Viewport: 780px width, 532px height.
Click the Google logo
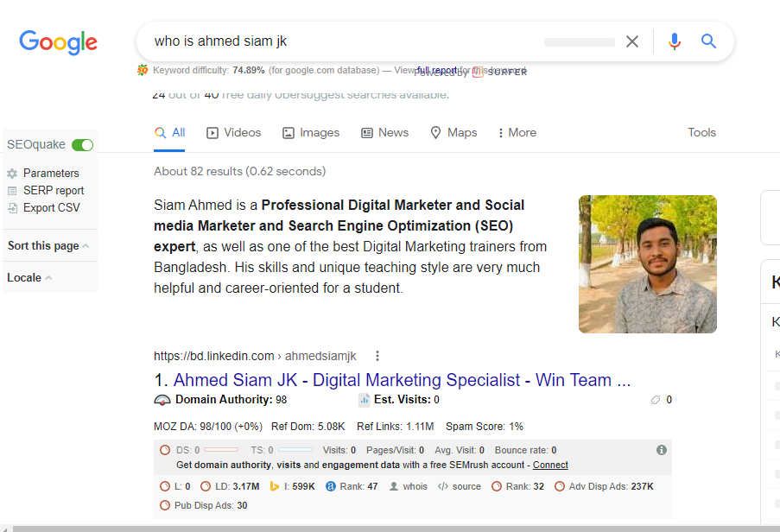click(58, 42)
